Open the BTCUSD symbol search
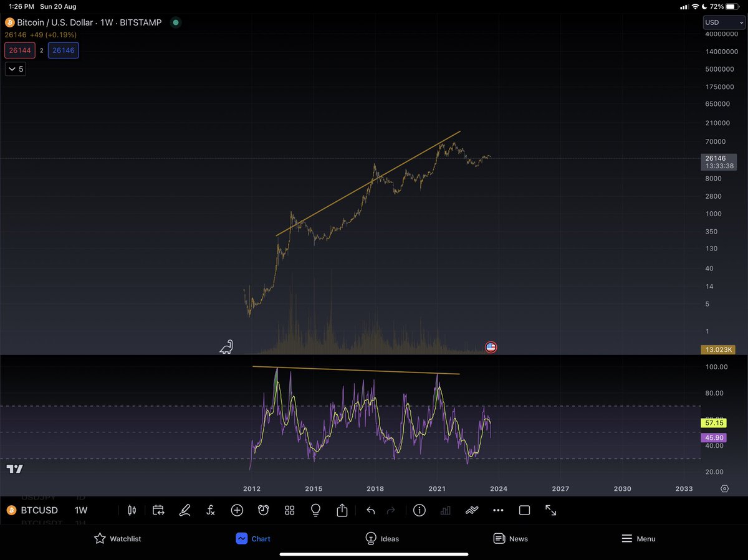This screenshot has width=748, height=560. pos(39,510)
